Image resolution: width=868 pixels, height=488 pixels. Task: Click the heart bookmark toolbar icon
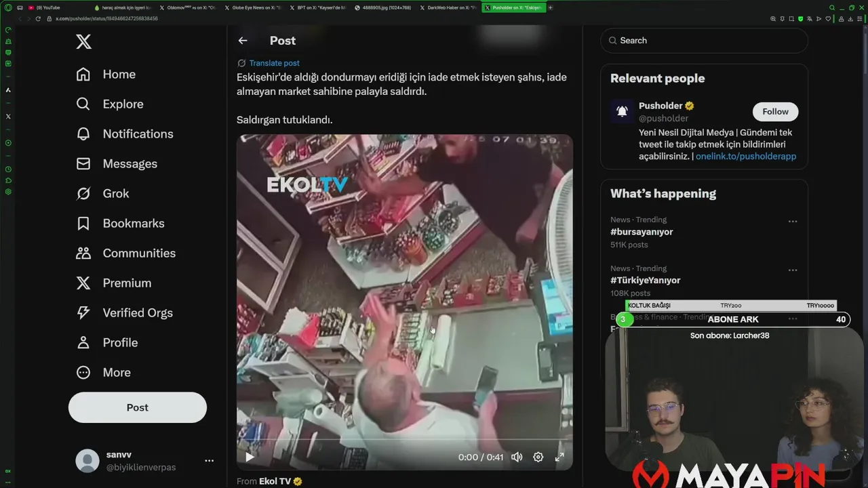coord(828,19)
